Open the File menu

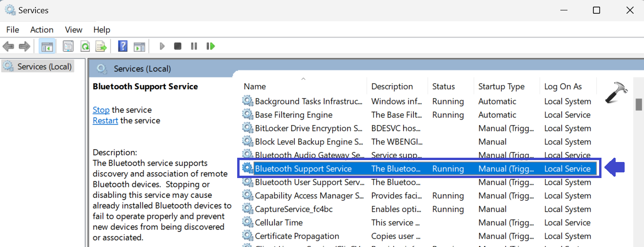pyautogui.click(x=13, y=30)
